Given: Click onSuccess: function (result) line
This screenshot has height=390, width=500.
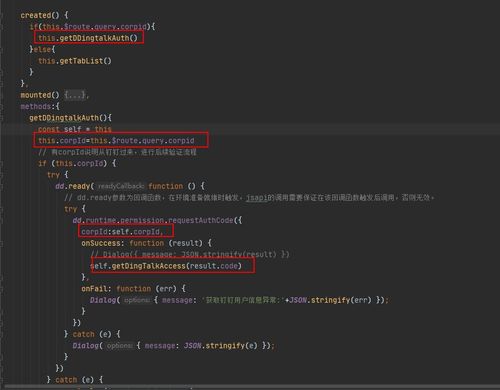Looking at the screenshot, I should (146, 243).
